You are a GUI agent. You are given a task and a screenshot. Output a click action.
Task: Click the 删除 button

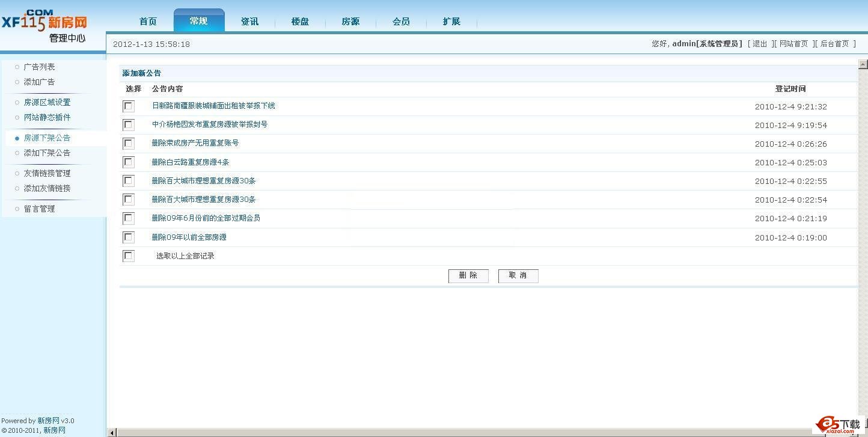(468, 276)
